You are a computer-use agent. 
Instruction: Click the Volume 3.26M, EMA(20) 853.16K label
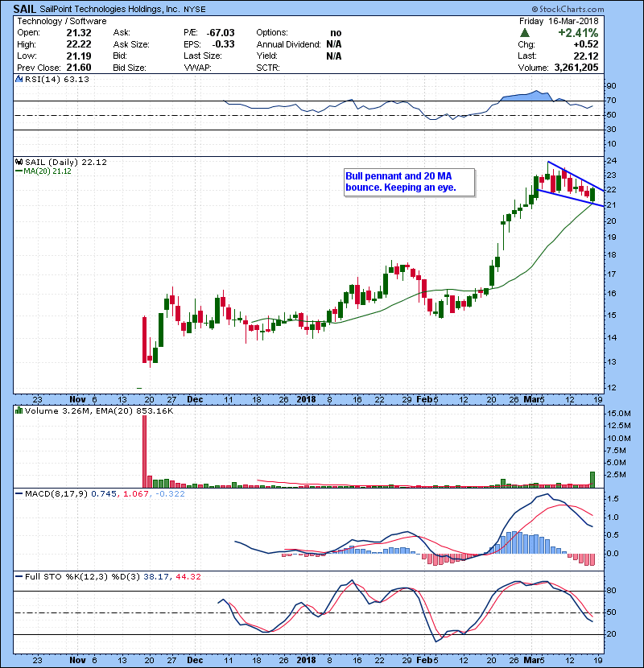[x=99, y=410]
